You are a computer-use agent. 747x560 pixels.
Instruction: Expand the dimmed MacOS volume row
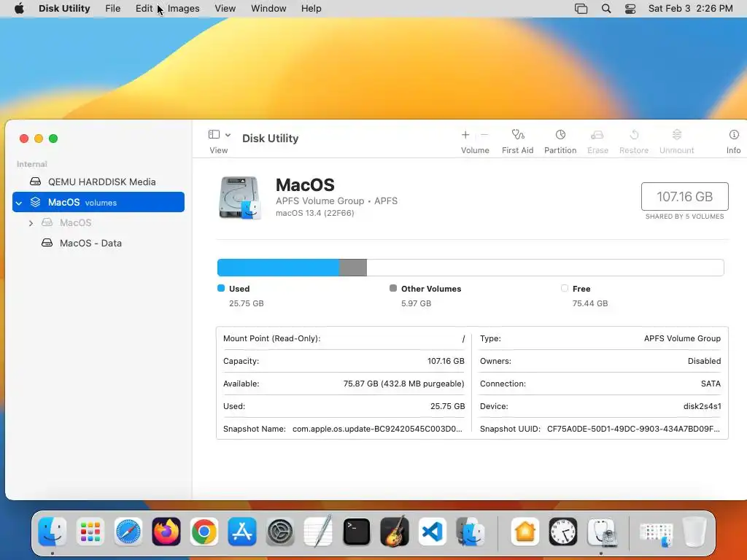click(x=31, y=223)
